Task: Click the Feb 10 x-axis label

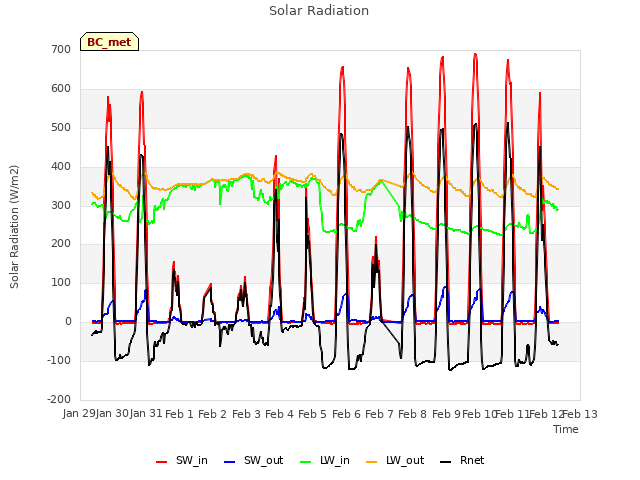Action: [479, 414]
